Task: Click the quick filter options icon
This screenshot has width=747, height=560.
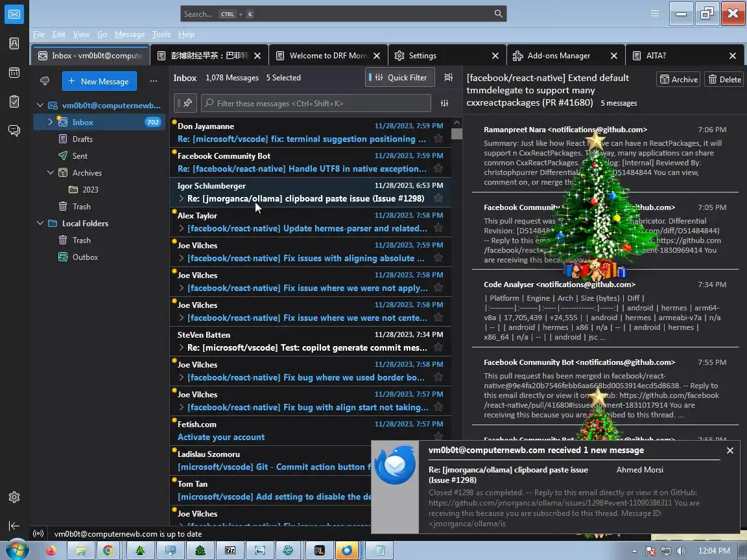Action: pos(444,103)
